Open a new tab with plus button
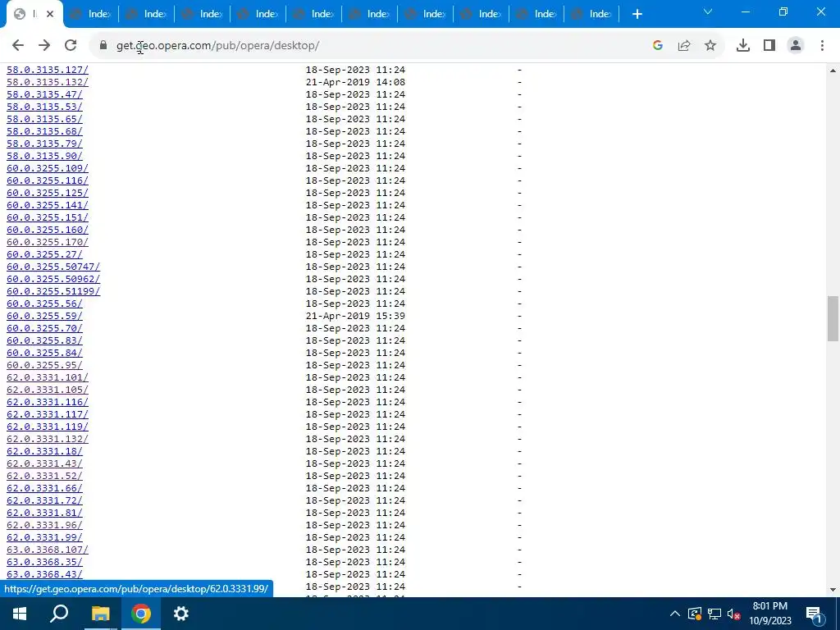This screenshot has width=840, height=630. [637, 15]
